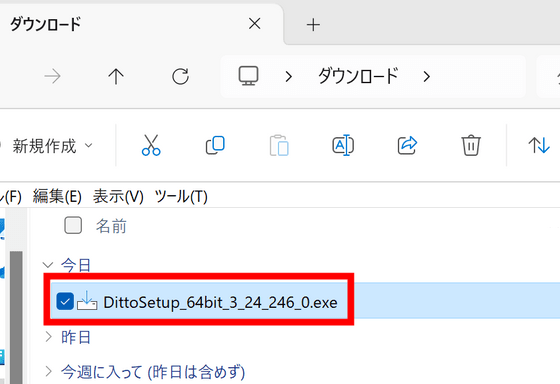This screenshot has height=384, width=560.
Task: Click the chevron after the PC icon
Action: (289, 76)
